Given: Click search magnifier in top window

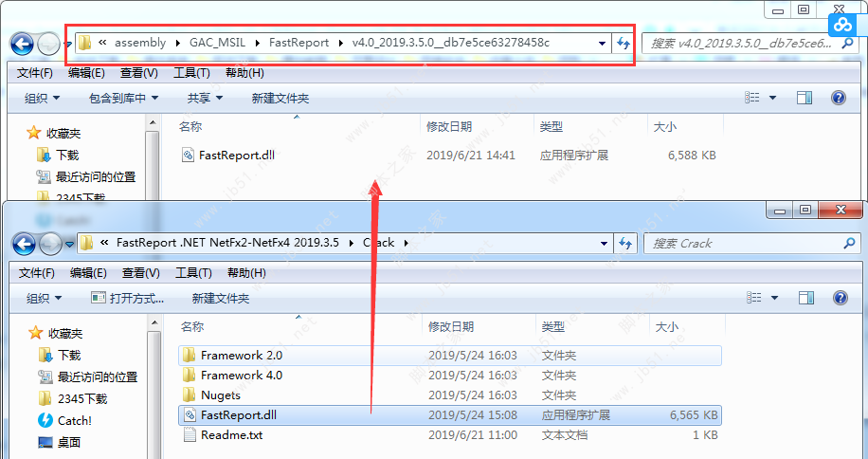Looking at the screenshot, I should 847,44.
